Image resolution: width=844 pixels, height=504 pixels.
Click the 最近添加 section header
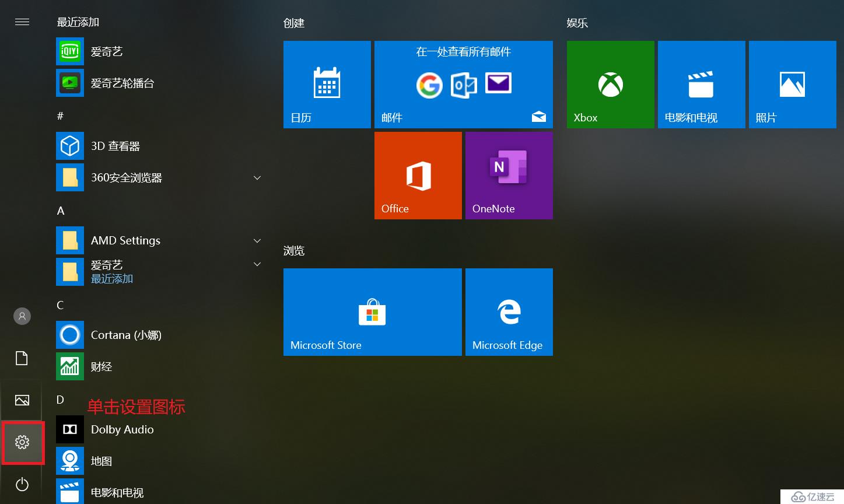point(78,22)
